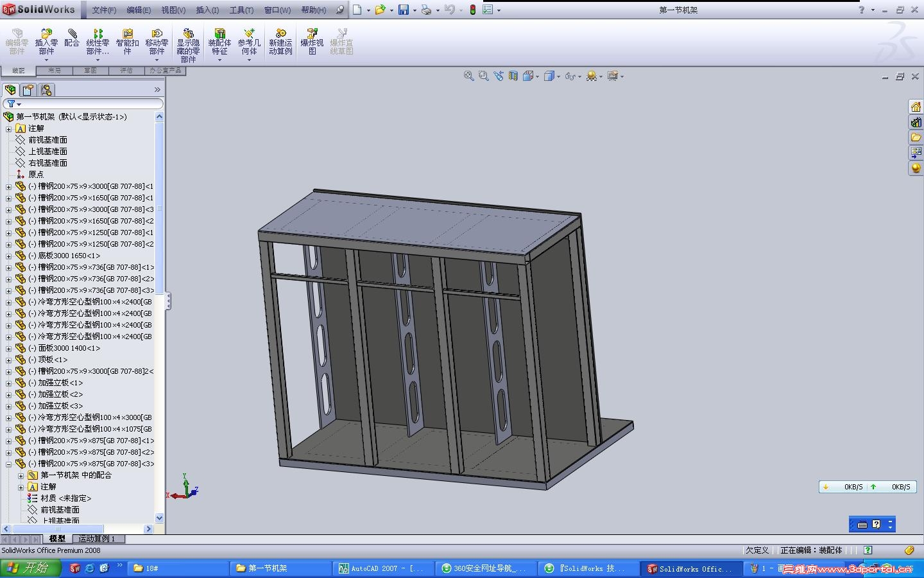Open the 线性零部件 pattern tool
The image size is (924, 578).
98,42
